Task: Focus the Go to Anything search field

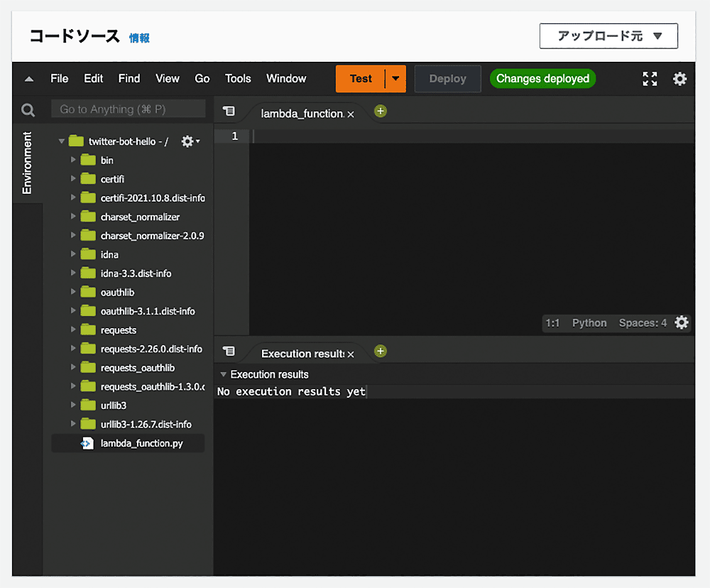Action: [x=128, y=109]
